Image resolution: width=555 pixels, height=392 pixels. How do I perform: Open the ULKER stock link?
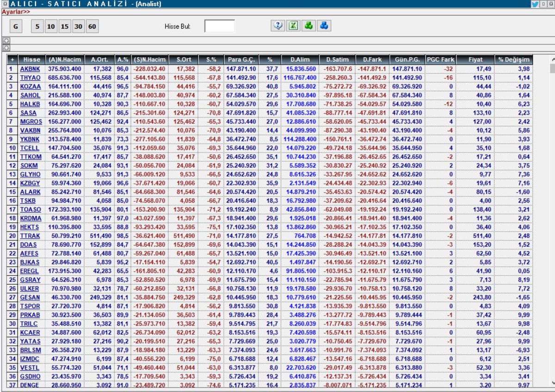click(x=30, y=288)
